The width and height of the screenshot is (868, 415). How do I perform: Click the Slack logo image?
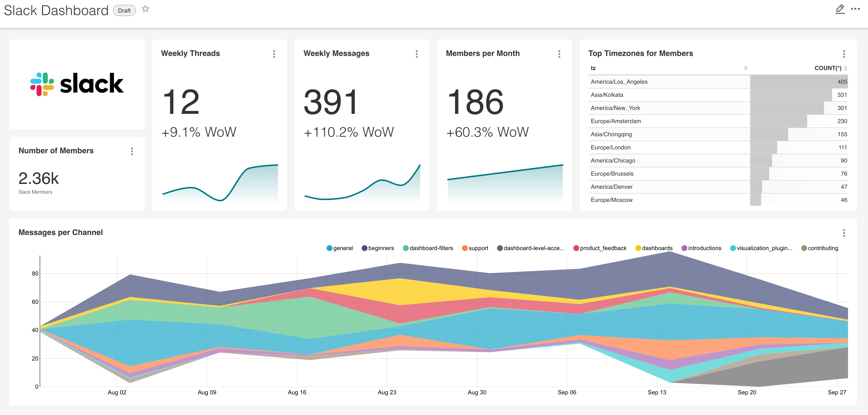77,84
